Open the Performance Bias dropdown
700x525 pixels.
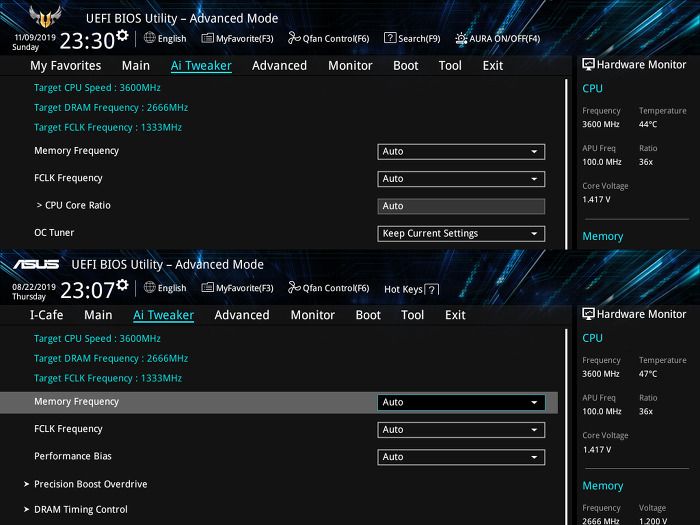point(461,457)
